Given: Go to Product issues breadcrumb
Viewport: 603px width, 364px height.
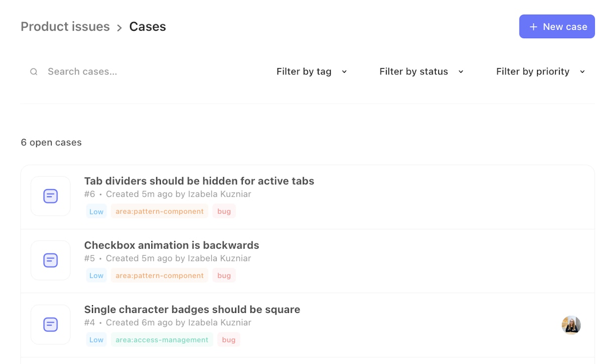Looking at the screenshot, I should (65, 27).
